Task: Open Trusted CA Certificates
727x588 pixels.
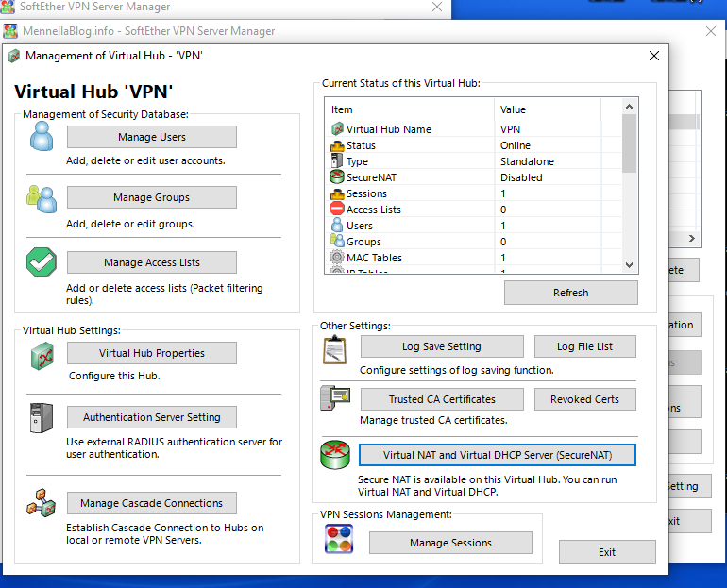Action: click(x=442, y=399)
